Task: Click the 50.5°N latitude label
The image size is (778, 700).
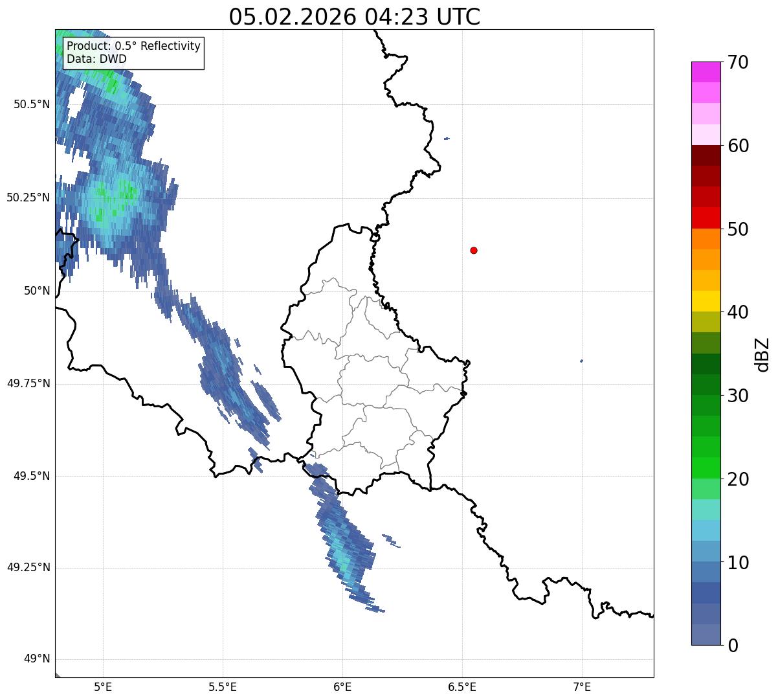Action: (32, 104)
